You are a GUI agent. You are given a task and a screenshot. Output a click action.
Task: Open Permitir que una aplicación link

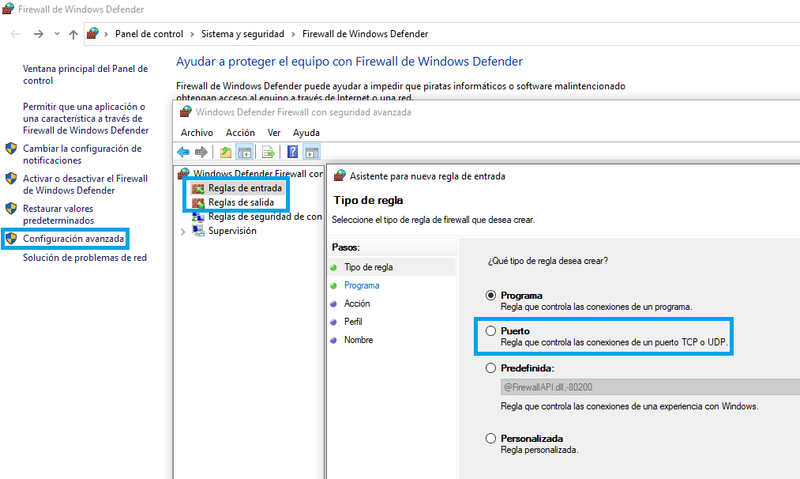coord(85,118)
